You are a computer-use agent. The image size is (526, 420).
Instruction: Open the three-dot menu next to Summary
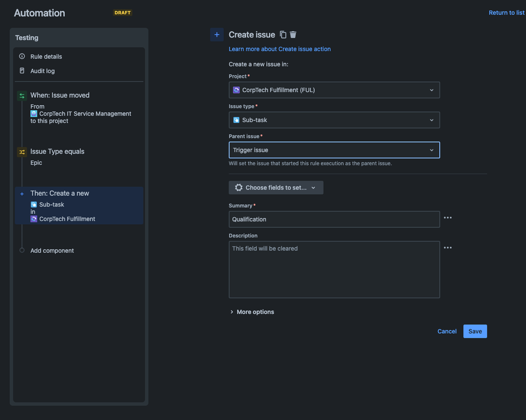coord(448,218)
